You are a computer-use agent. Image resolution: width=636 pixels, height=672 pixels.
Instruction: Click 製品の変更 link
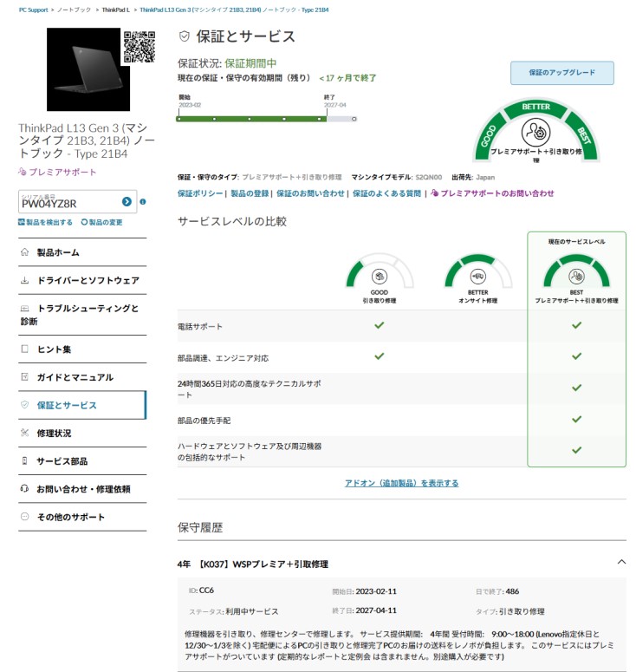102,223
